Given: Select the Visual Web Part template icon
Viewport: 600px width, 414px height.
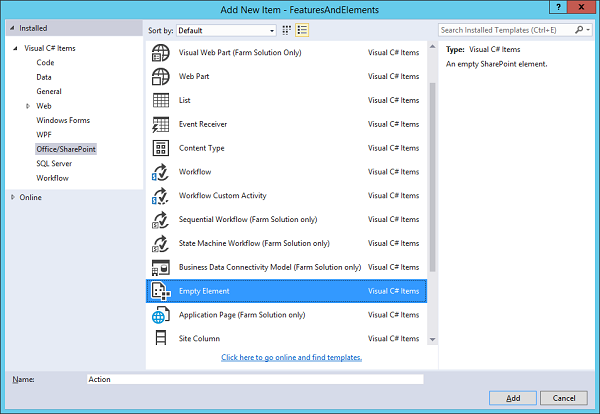Looking at the screenshot, I should (160, 52).
